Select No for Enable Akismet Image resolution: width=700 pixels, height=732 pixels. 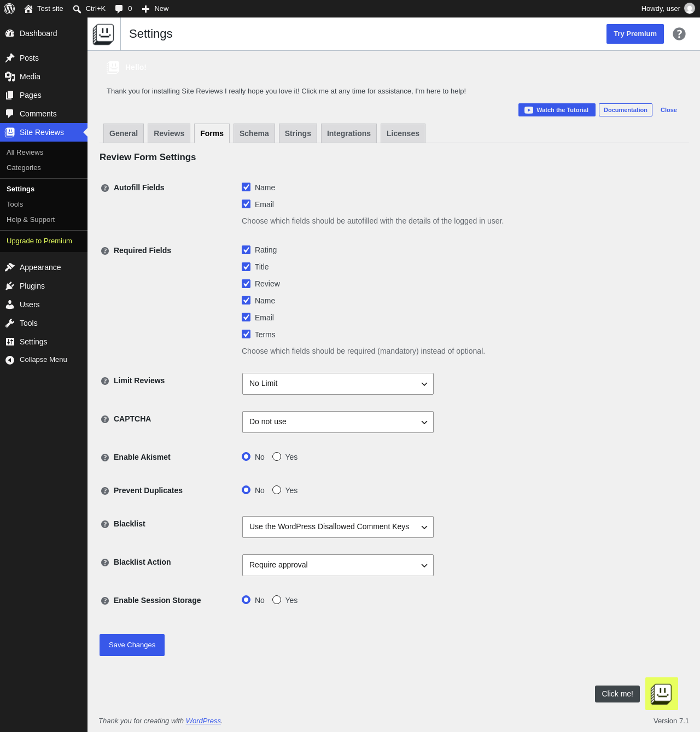point(246,456)
